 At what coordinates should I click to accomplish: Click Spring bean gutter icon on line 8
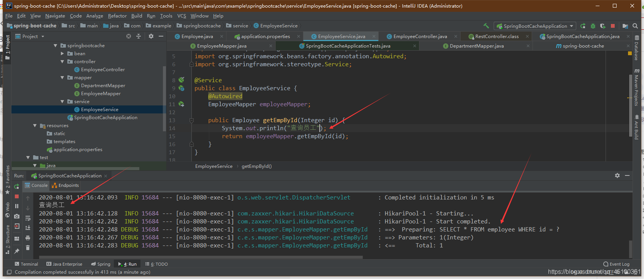pos(182,80)
